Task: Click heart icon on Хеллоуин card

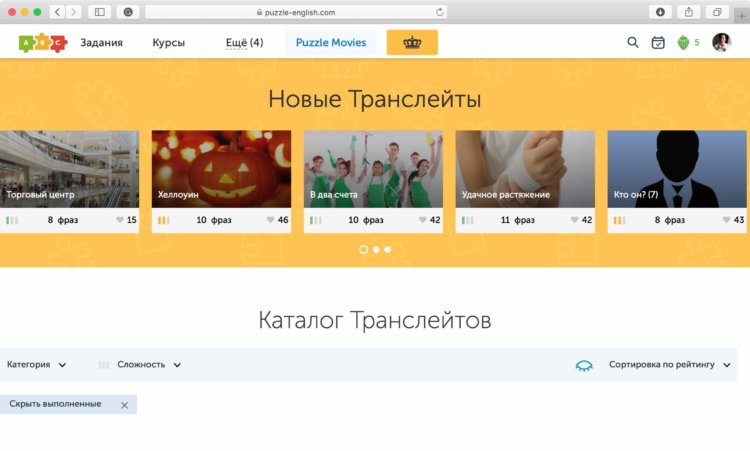Action: 270,220
